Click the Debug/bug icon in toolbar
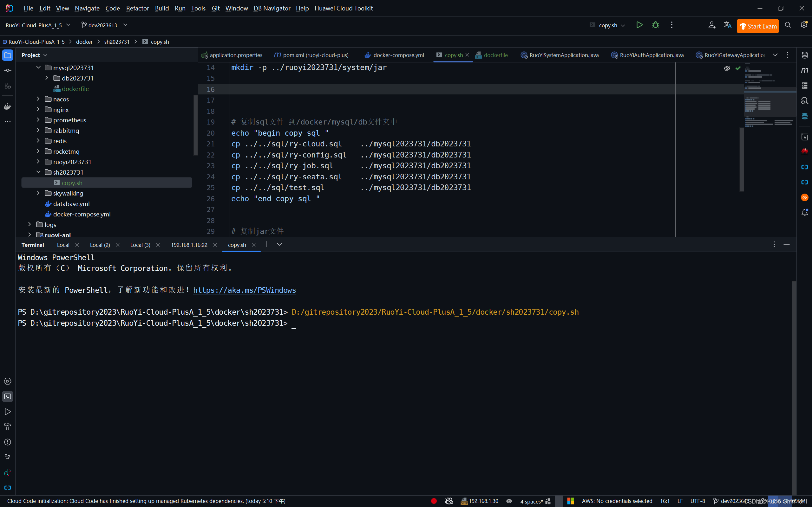Image resolution: width=812 pixels, height=507 pixels. pos(655,24)
